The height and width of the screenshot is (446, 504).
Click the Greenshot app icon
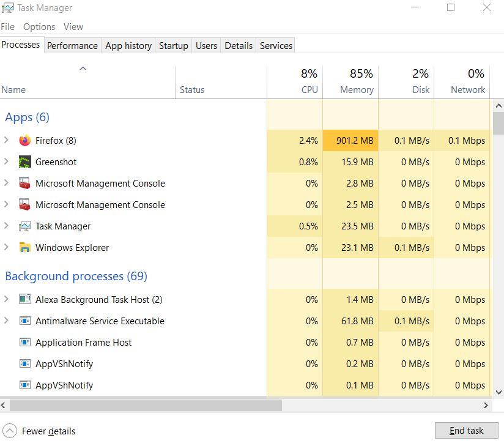(24, 162)
